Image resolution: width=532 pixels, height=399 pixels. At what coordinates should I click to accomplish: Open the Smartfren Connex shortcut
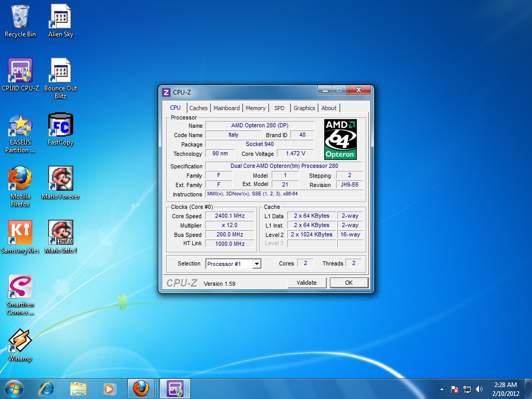coord(20,288)
